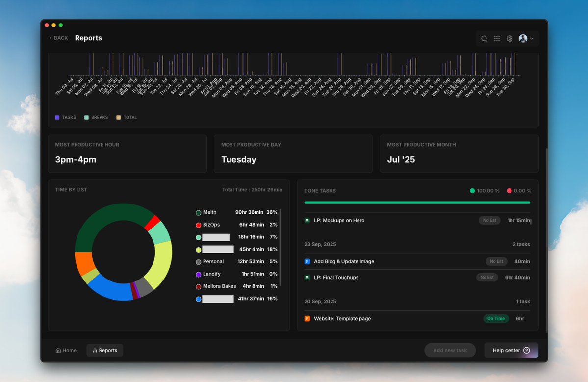Image resolution: width=588 pixels, height=382 pixels.
Task: Click M icon beside LP: Final Touchups
Action: click(x=307, y=278)
